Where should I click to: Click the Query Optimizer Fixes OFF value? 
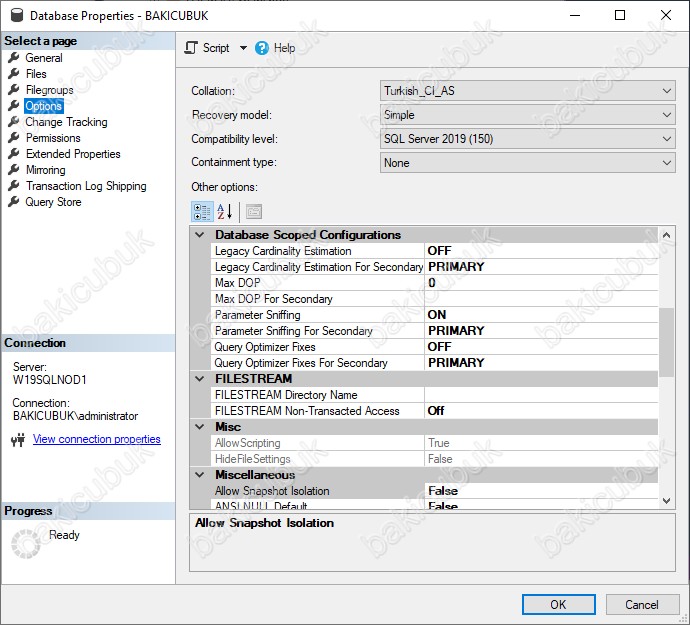(541, 346)
